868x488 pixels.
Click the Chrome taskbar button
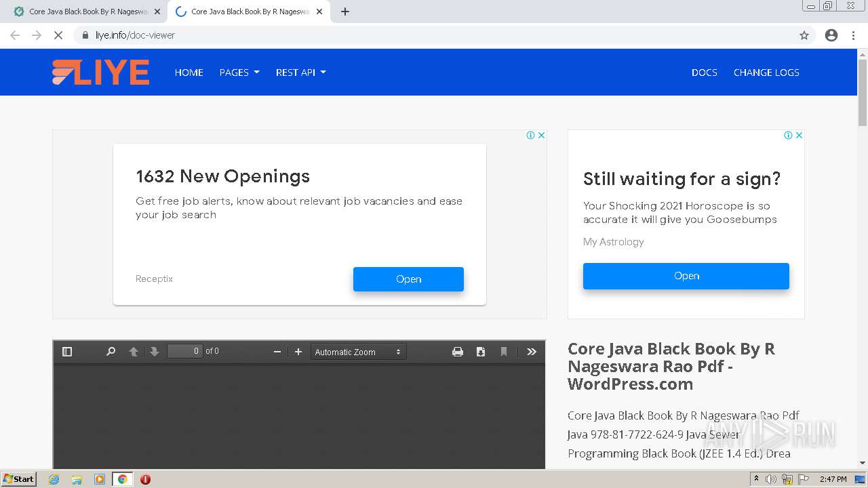(122, 479)
